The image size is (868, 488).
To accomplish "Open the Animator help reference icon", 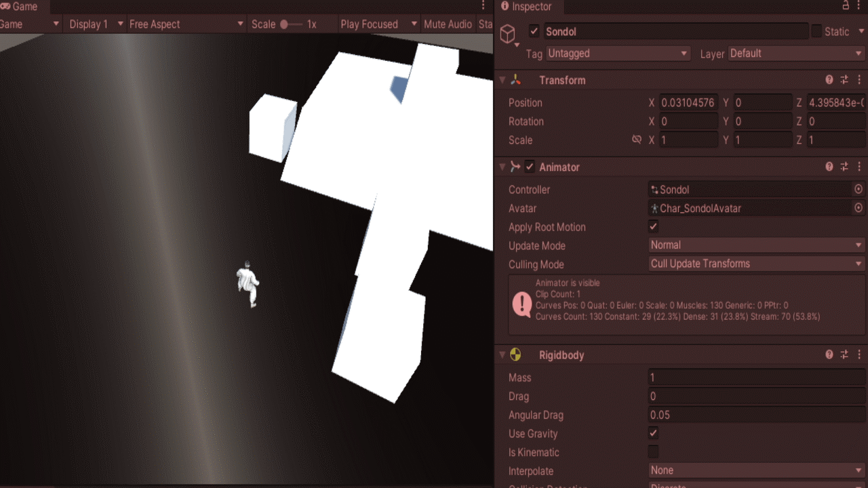I will (829, 167).
